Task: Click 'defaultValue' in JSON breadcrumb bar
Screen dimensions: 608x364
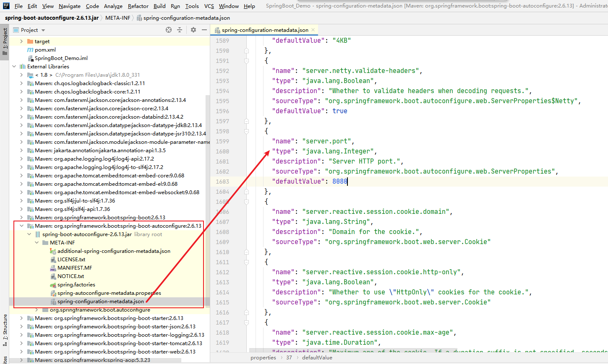Action: point(317,357)
